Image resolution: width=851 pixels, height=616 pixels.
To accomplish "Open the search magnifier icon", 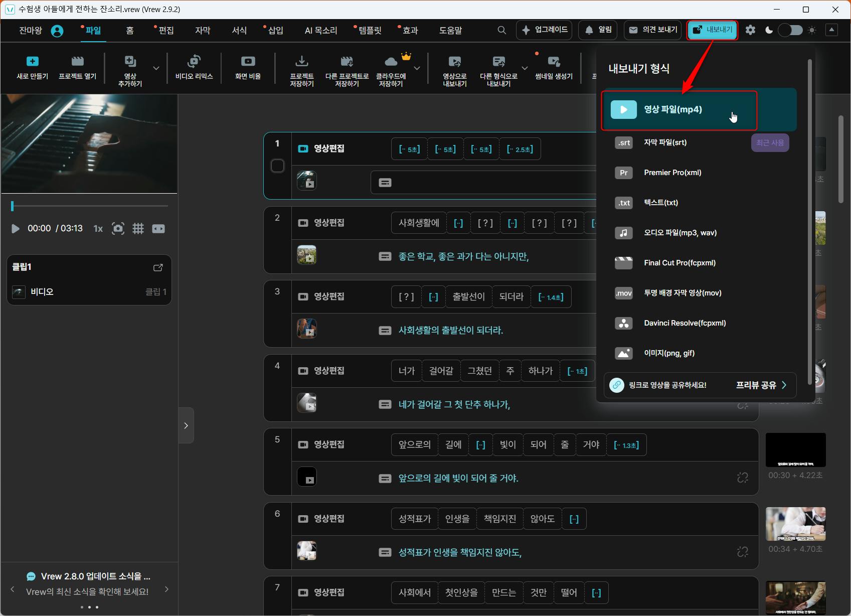I will (501, 30).
